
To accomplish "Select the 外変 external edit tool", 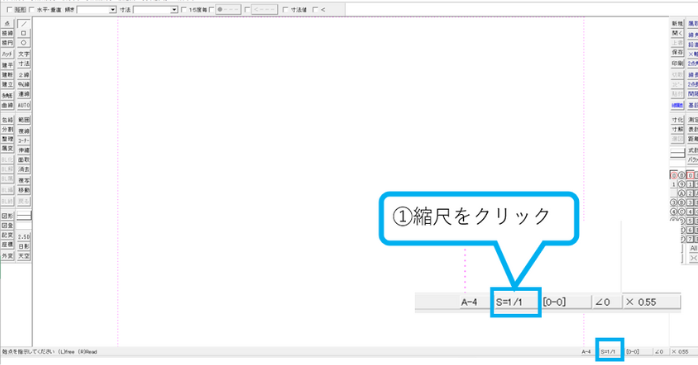I will coord(7,256).
